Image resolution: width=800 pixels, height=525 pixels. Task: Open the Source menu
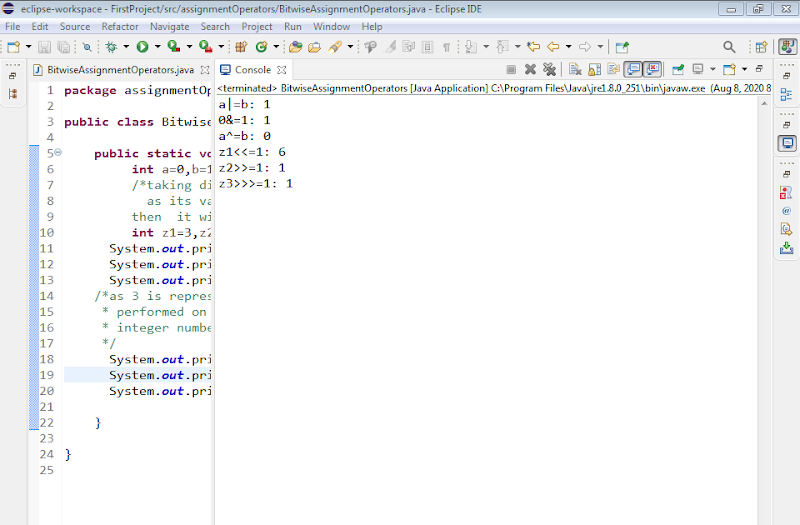(74, 27)
